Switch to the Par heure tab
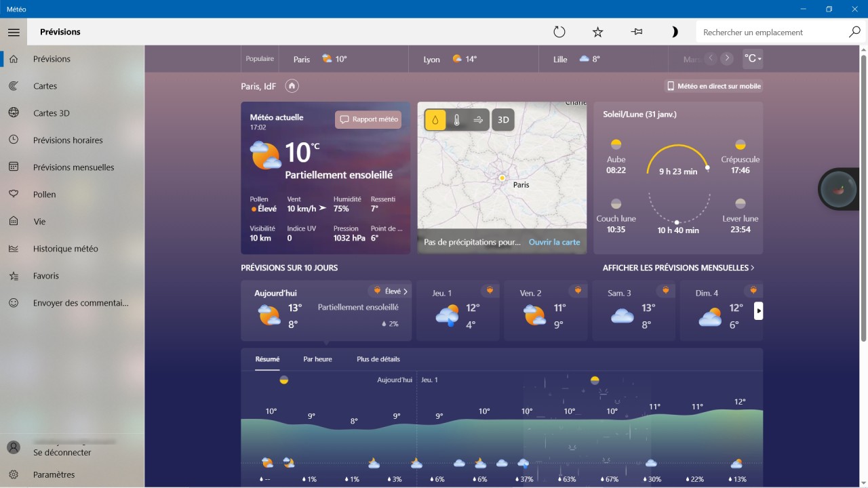The height and width of the screenshot is (488, 868). (x=317, y=359)
